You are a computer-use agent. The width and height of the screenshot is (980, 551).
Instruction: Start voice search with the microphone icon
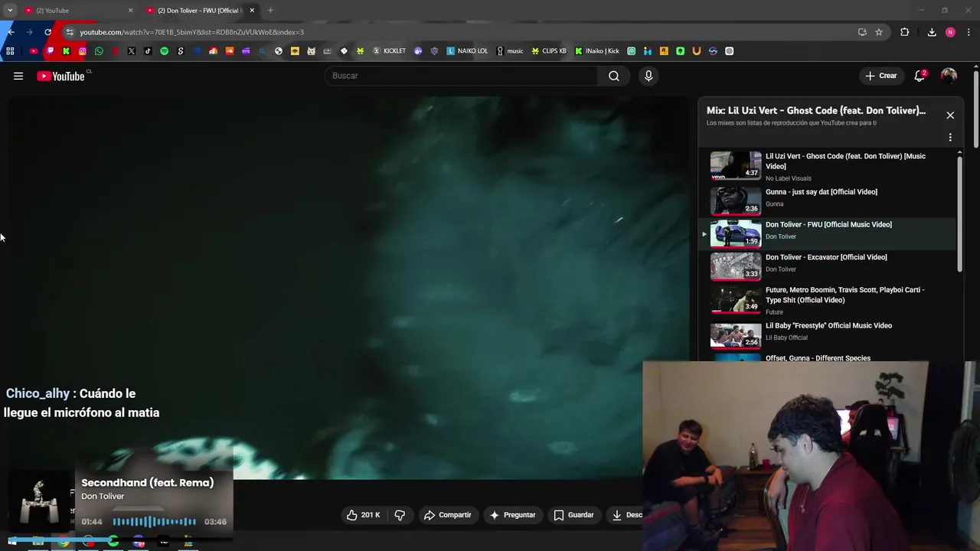point(648,76)
